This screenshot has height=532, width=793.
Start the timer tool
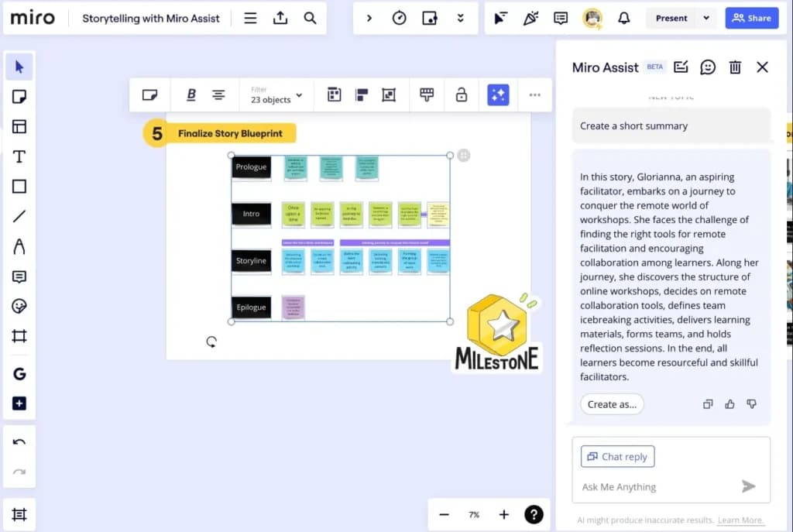(399, 19)
